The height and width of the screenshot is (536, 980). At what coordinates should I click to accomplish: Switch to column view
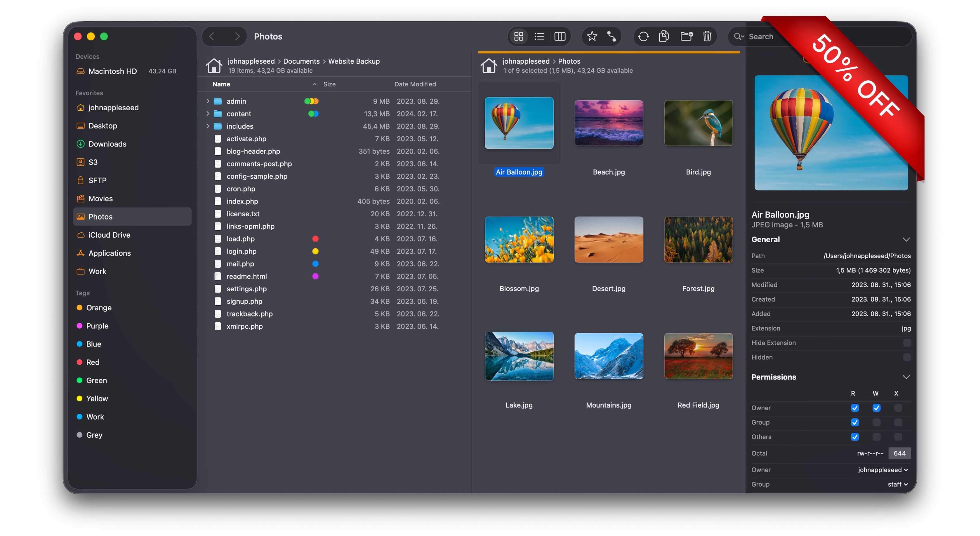[559, 36]
